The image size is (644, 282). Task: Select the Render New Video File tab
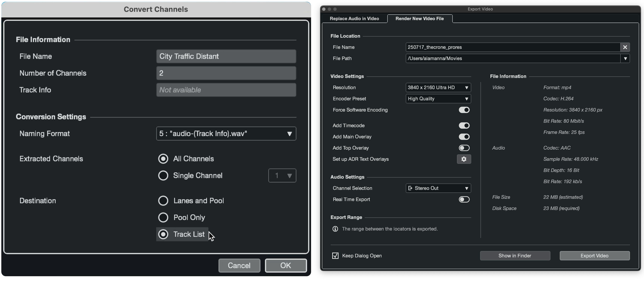tap(419, 18)
